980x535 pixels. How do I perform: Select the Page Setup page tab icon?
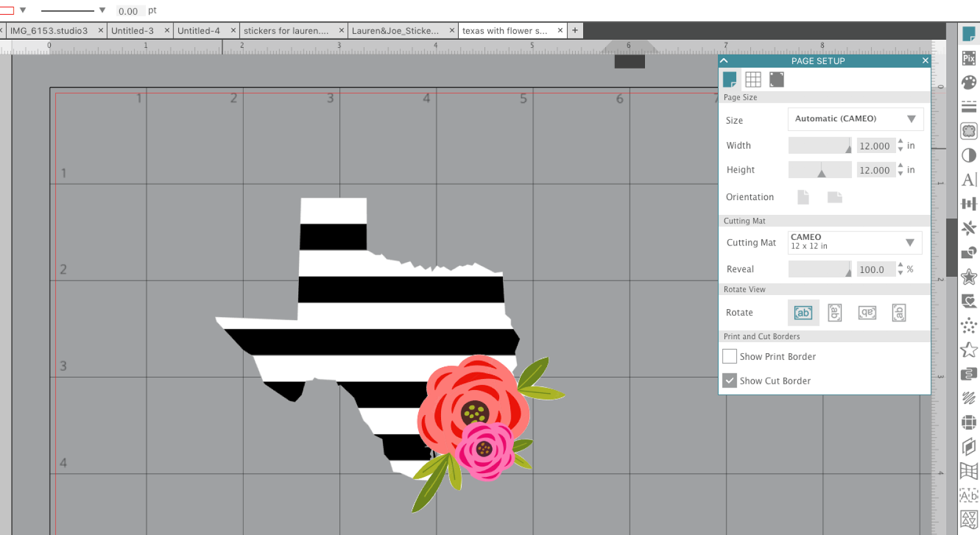729,80
